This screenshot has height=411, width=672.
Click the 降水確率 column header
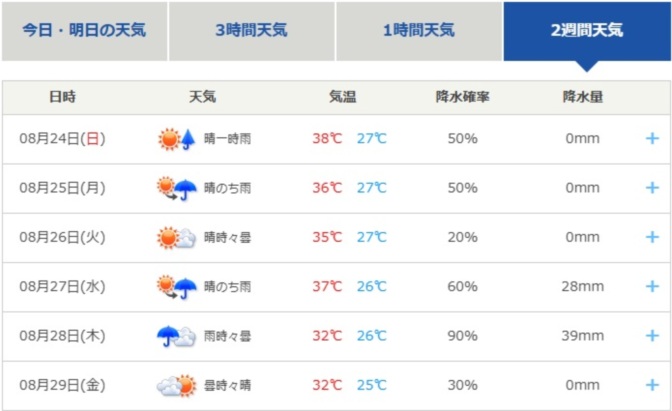(462, 97)
